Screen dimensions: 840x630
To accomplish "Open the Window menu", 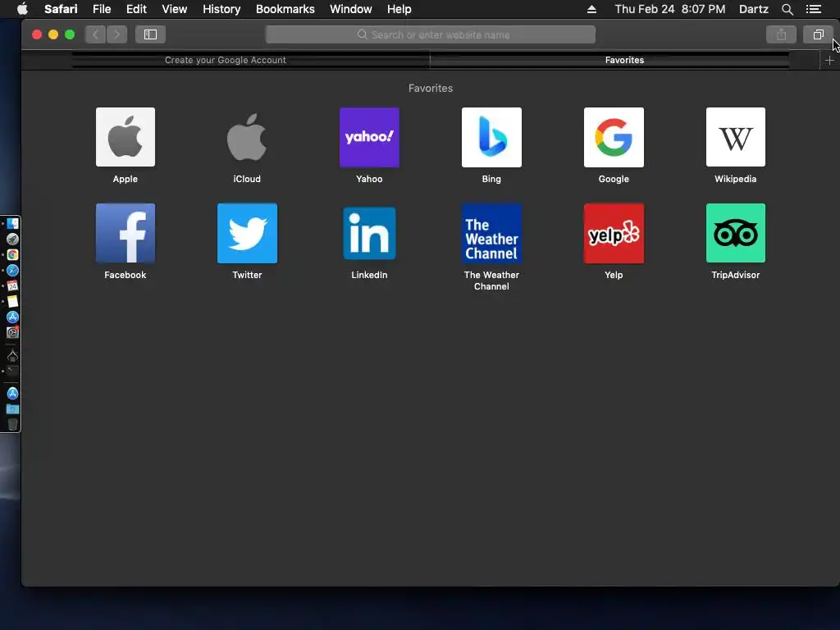I will pyautogui.click(x=351, y=9).
